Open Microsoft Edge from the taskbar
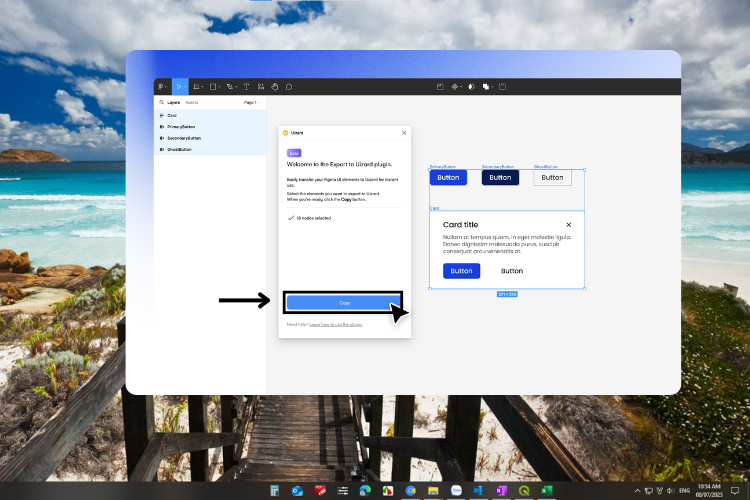750x500 pixels. tap(365, 490)
